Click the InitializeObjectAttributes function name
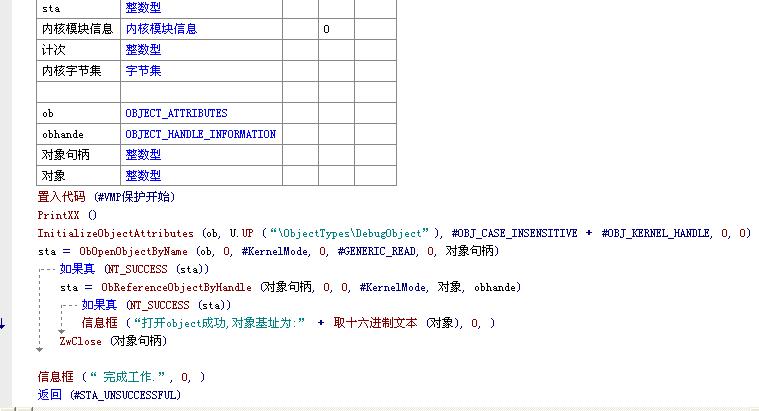 pos(116,233)
